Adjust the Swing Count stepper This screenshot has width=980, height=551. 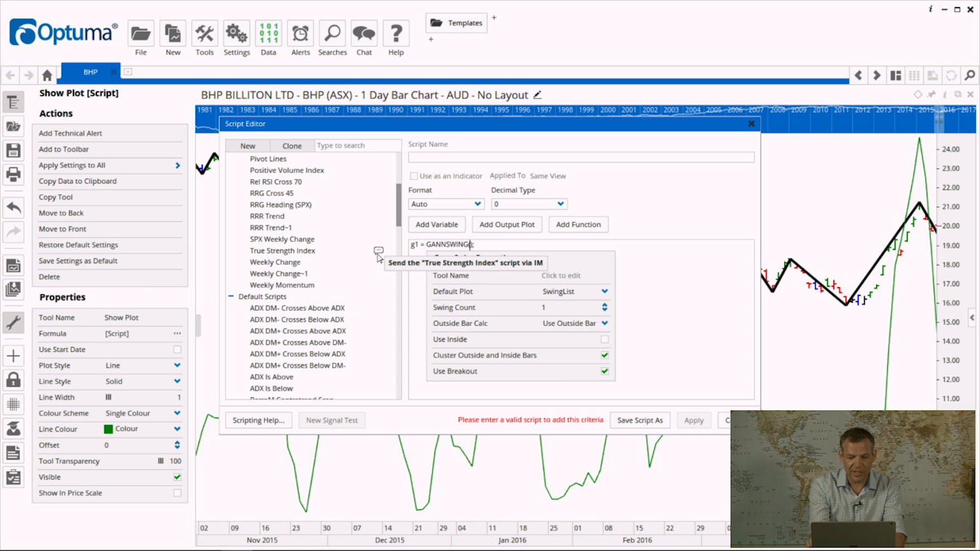(605, 307)
